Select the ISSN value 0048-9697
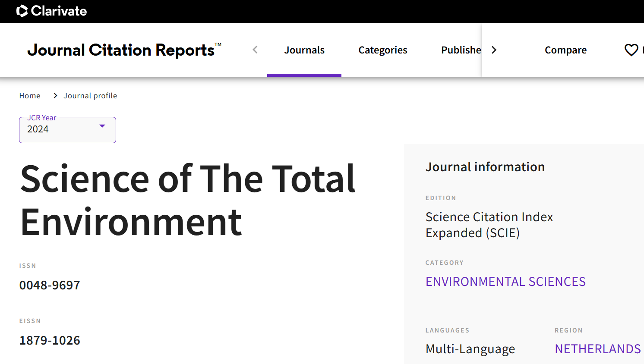The width and height of the screenshot is (644, 364). [x=50, y=285]
